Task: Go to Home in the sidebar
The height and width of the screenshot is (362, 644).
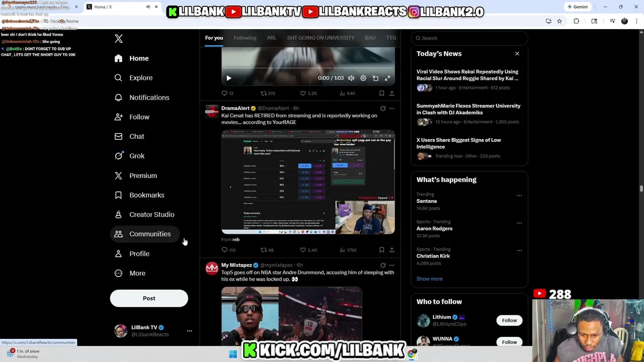Action: [x=131, y=58]
